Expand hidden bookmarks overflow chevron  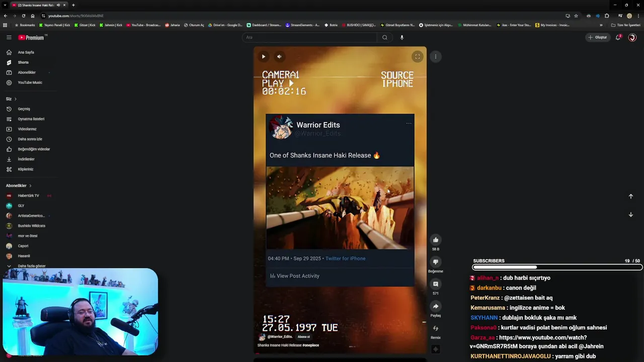coord(601,25)
